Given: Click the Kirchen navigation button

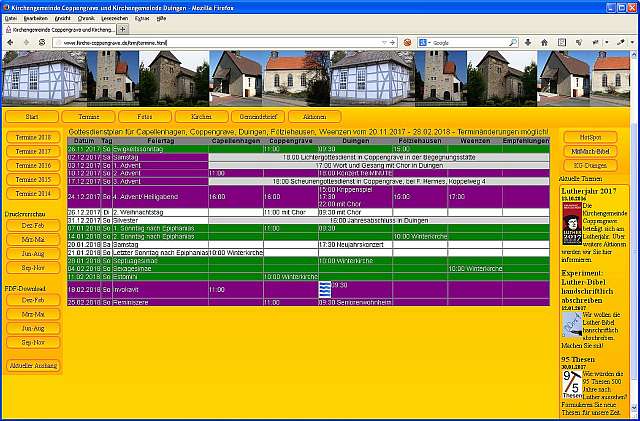Looking at the screenshot, I should 202,117.
